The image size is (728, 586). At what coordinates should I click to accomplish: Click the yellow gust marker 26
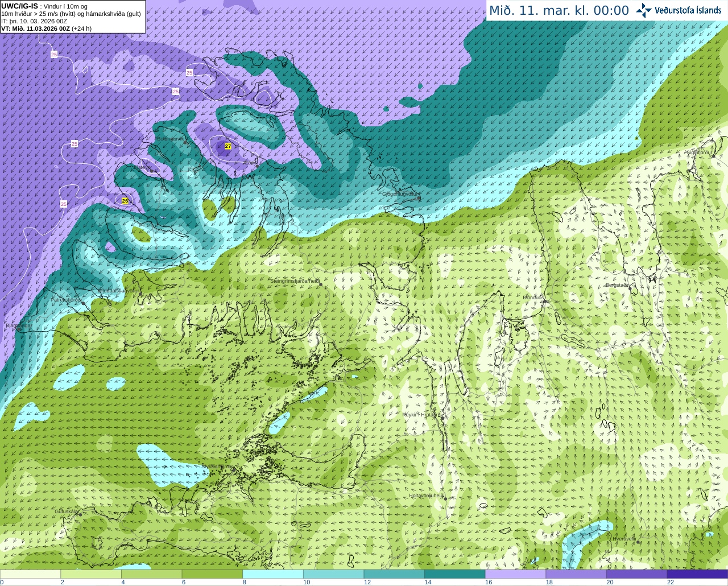pyautogui.click(x=125, y=201)
